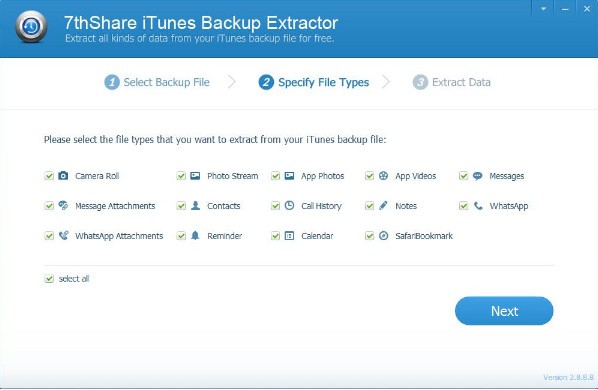598x390 pixels.
Task: Uncheck the Camera Roll checkbox
Action: coord(49,176)
